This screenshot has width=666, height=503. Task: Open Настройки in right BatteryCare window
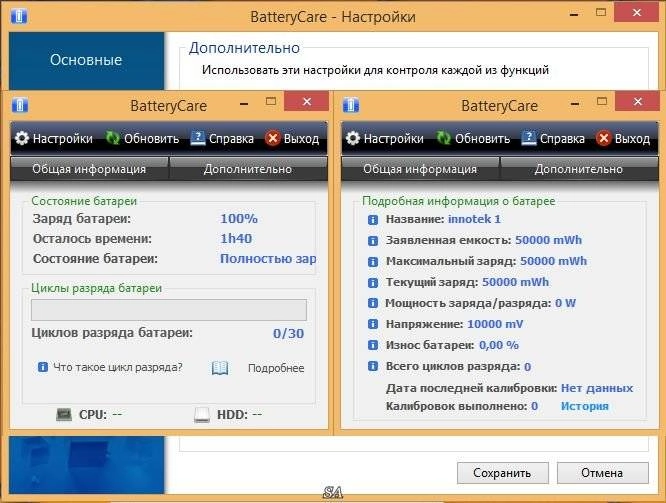click(393, 138)
